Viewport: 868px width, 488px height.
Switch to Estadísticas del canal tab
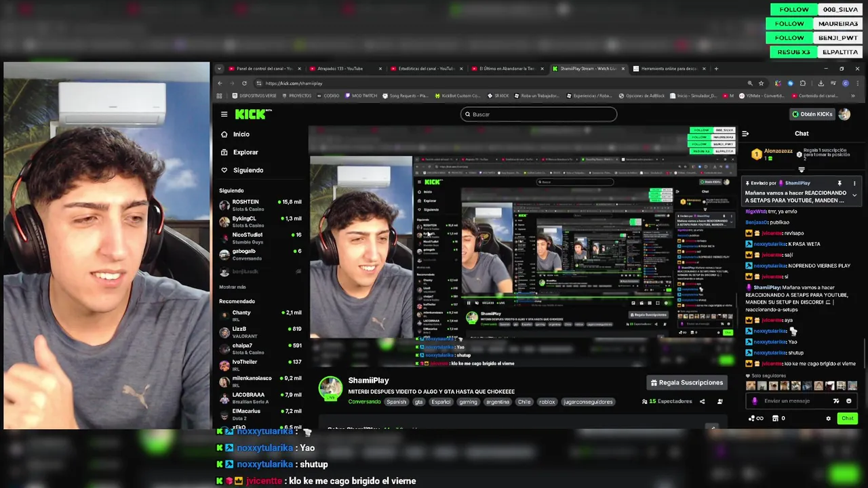click(x=427, y=68)
